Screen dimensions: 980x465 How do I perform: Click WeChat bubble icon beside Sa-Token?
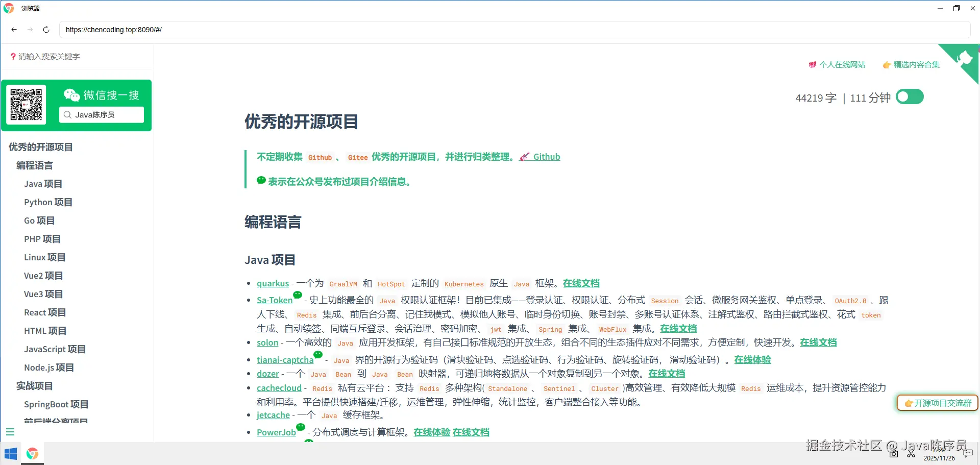tap(298, 295)
